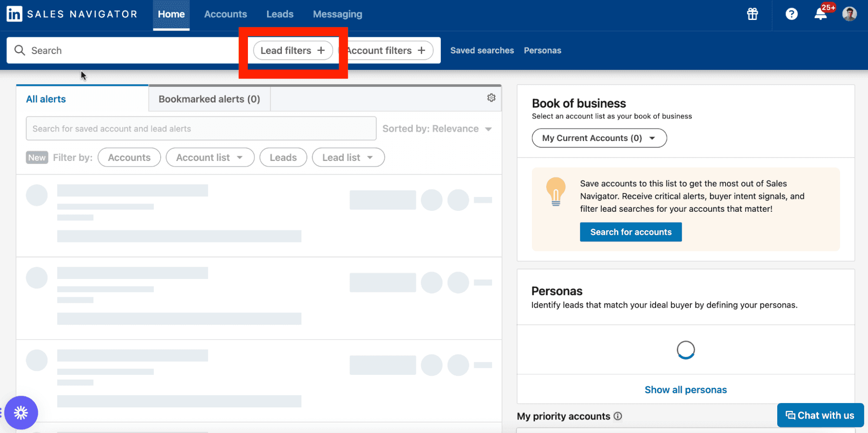Toggle the Leads filter chip
Viewport: 868px width, 433px height.
pyautogui.click(x=283, y=157)
